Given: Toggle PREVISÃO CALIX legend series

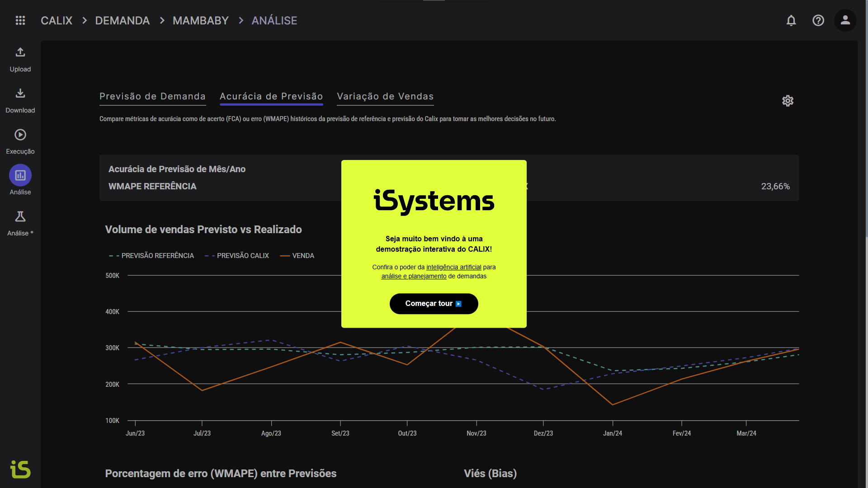Looking at the screenshot, I should tap(237, 256).
